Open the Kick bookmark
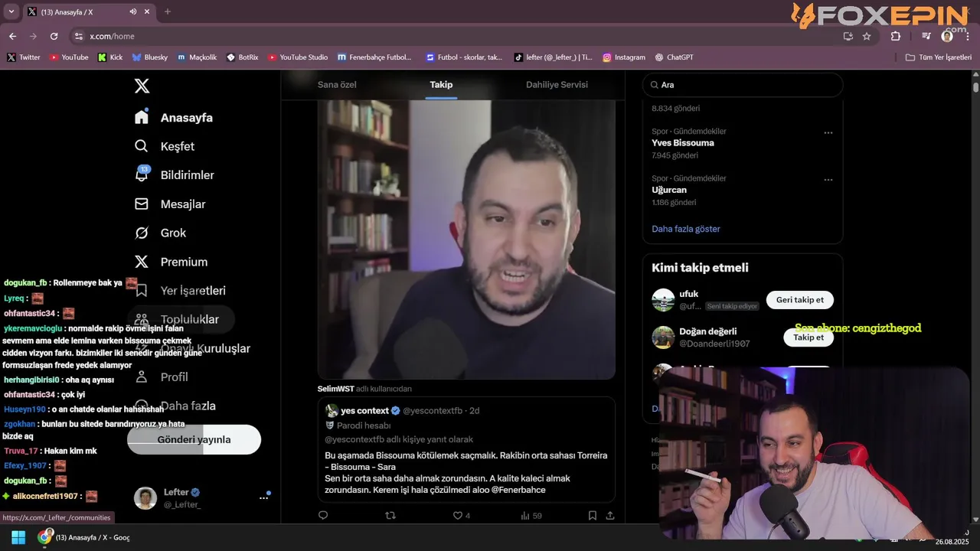 (x=110, y=57)
